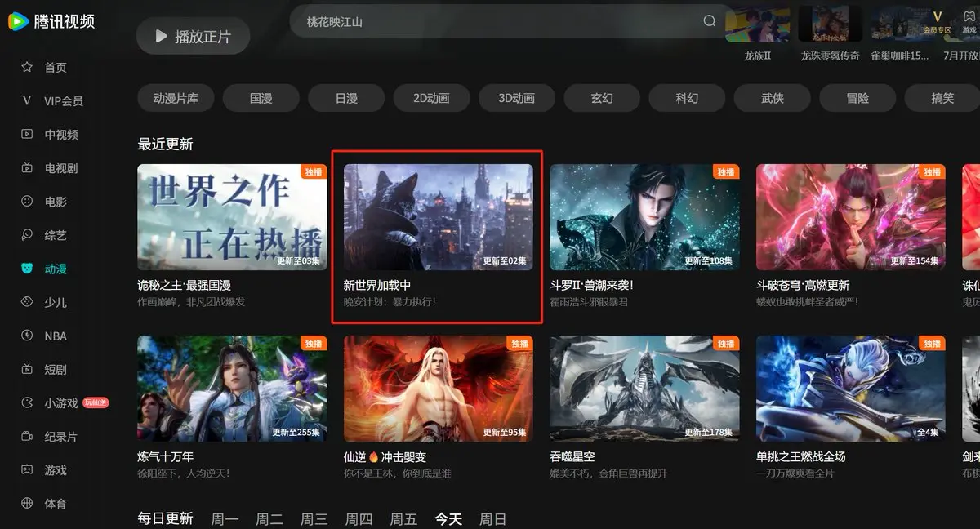This screenshot has height=529, width=980.
Task: Click the 游戏 gamepad icon at top right
Action: 969,16
